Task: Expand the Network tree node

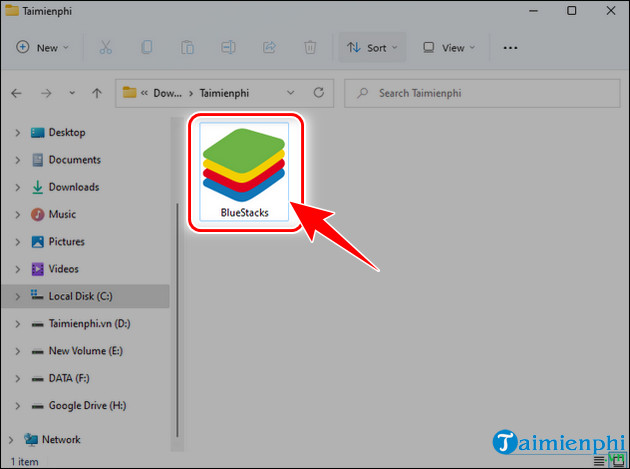Action: pyautogui.click(x=11, y=440)
